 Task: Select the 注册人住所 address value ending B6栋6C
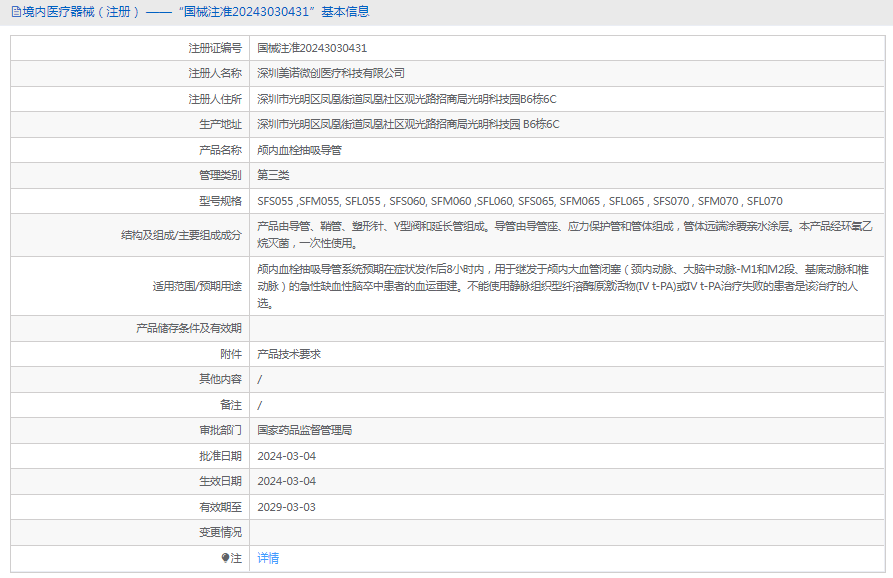pos(407,99)
